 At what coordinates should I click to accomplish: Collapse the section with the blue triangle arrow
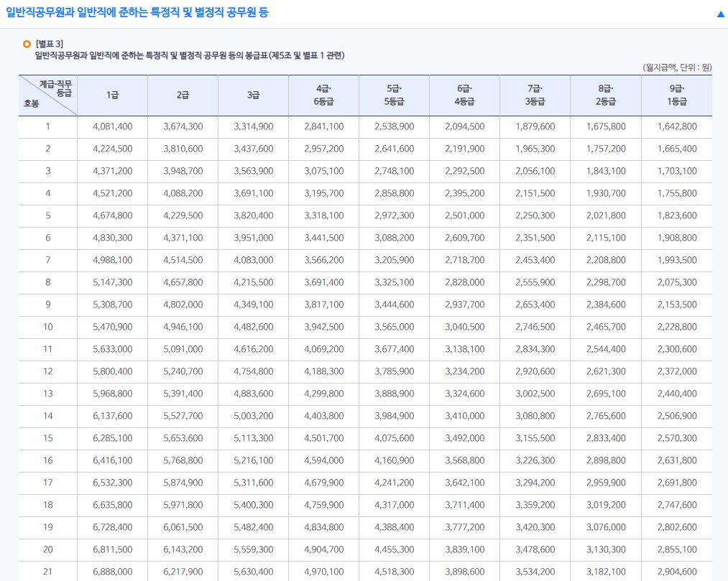click(721, 14)
